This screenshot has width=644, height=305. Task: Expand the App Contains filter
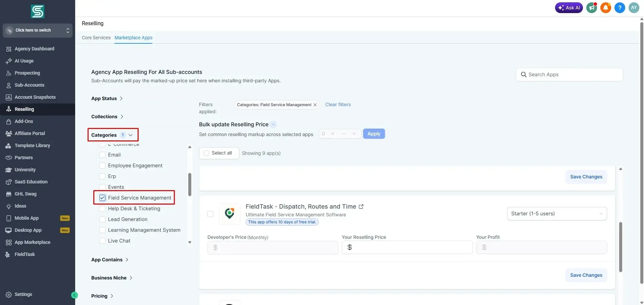(110, 260)
